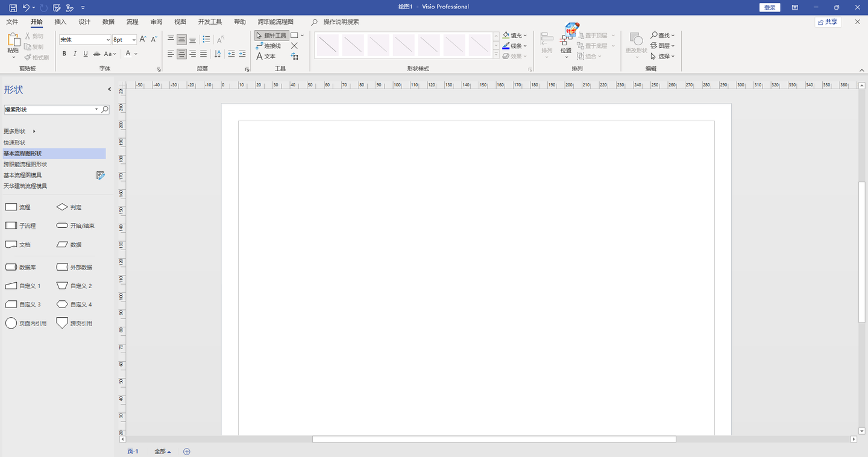Select the Decision diamond shape
This screenshot has width=868, height=457.
click(69, 207)
